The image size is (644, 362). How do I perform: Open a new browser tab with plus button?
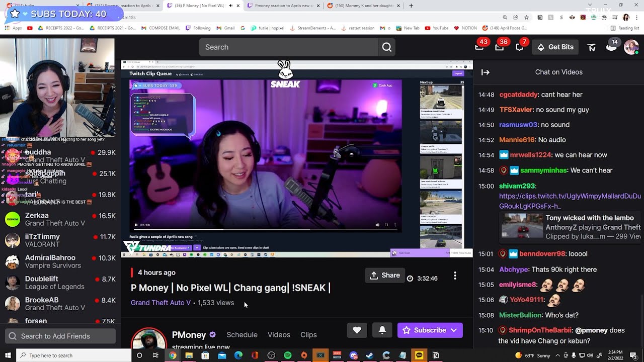[411, 6]
